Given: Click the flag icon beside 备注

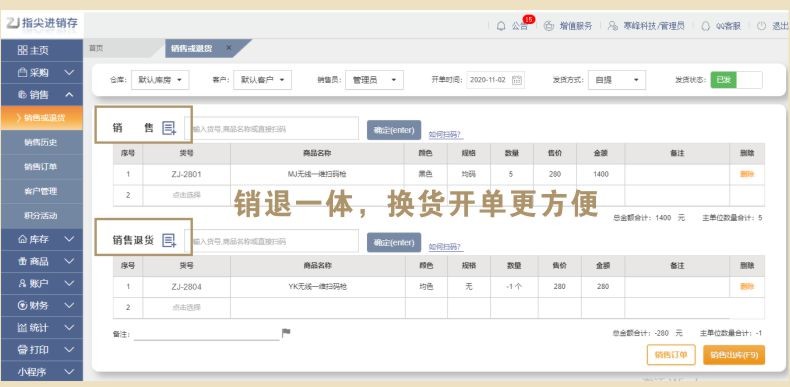Looking at the screenshot, I should pos(286,333).
